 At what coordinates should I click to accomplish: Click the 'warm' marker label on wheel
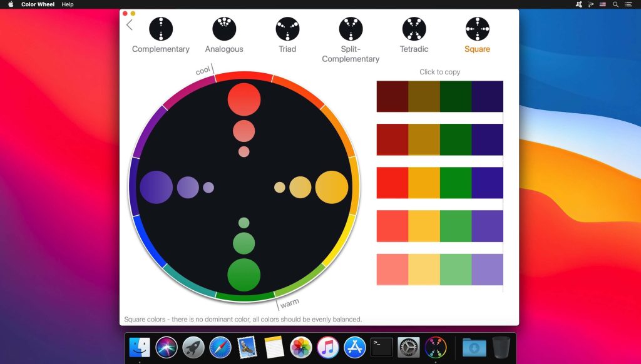click(289, 303)
